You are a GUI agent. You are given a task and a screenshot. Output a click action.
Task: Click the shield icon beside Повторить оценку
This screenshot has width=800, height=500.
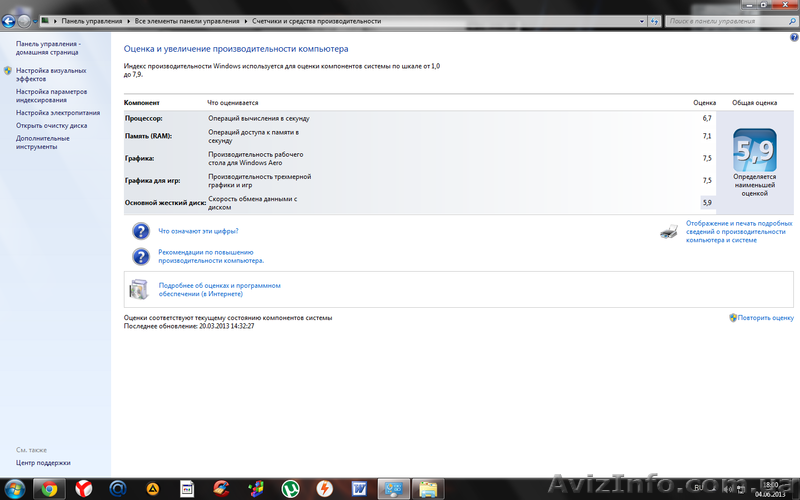[x=734, y=318]
